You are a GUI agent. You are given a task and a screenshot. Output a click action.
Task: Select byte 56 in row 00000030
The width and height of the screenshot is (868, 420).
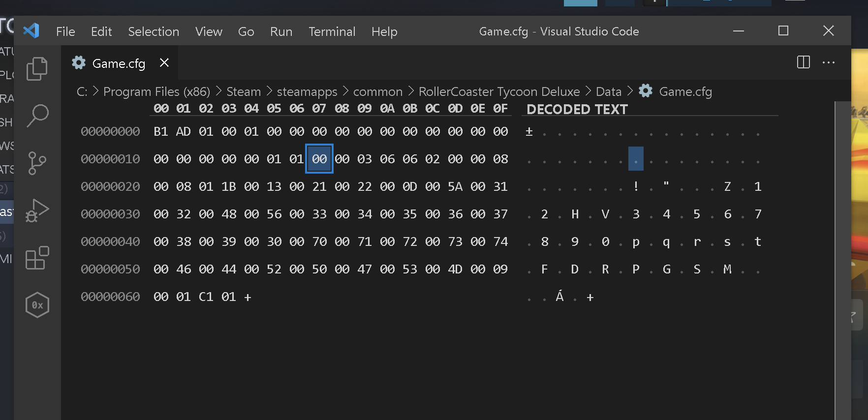tap(274, 214)
